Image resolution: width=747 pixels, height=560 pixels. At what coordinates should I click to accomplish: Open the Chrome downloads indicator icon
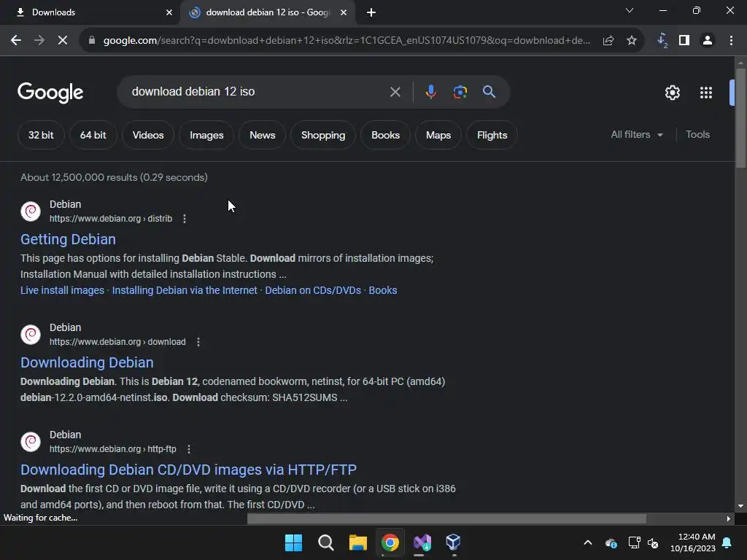click(x=662, y=41)
